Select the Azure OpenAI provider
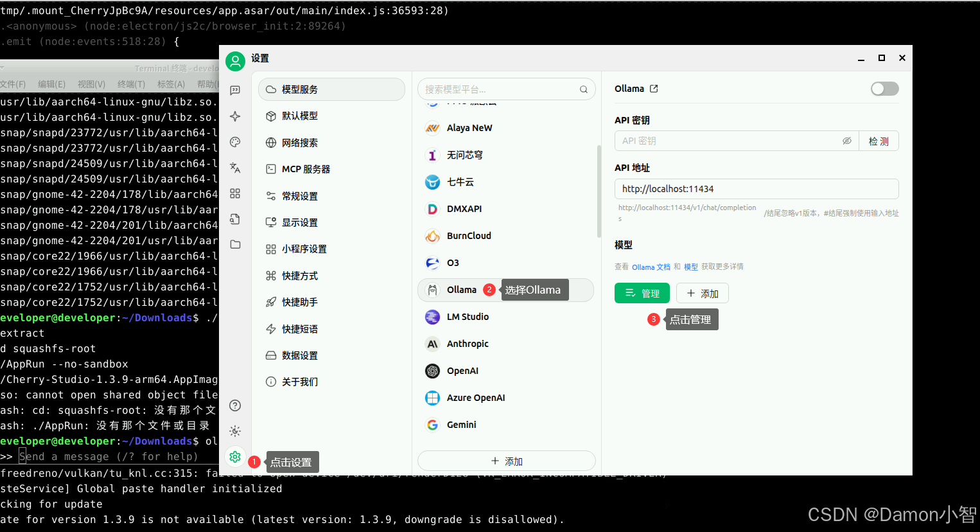 [505, 398]
